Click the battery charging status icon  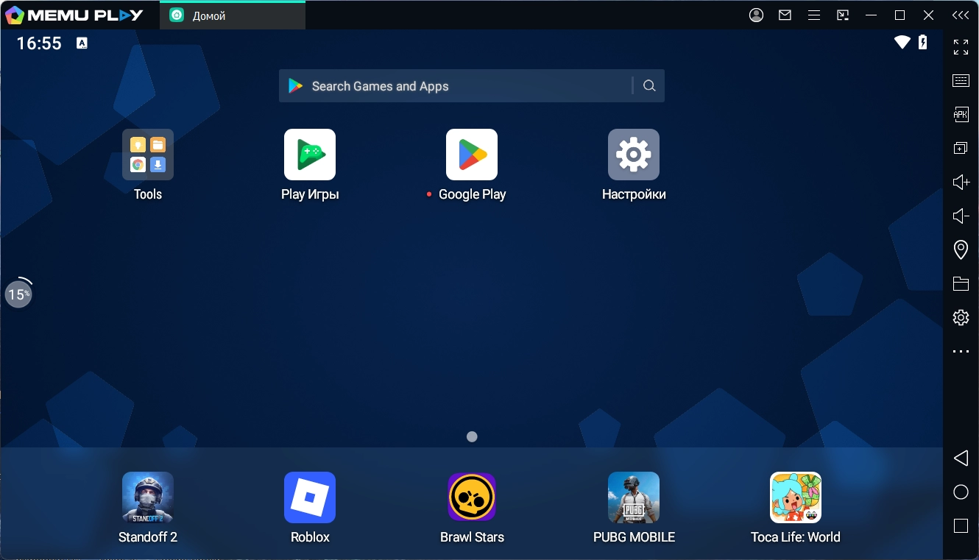pos(923,42)
